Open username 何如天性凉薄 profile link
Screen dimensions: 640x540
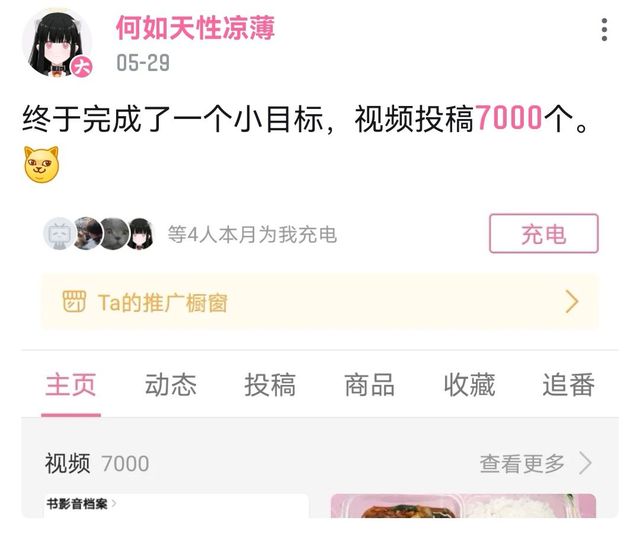click(x=196, y=28)
